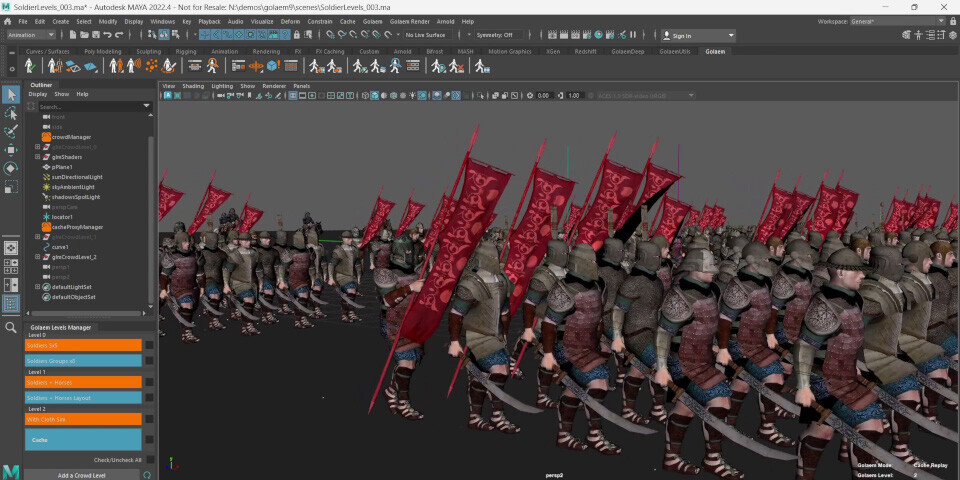Viewport: 960px width, 480px height.
Task: Click the Golaem shelf character magnifier icon
Action: 212,66
